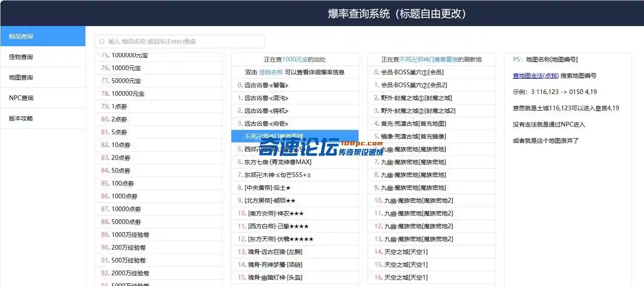644x286 pixels.
Task: Select monster 0. 远古凶兽·饕餮
Action: tap(295, 85)
